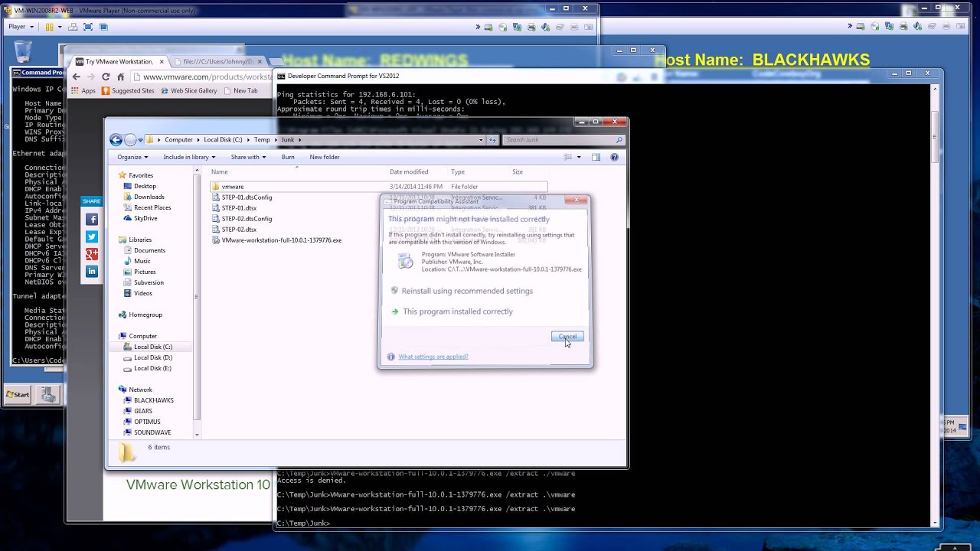Select the STEP-01.dtsConfig file
The height and width of the screenshot is (551, 980).
tap(247, 197)
